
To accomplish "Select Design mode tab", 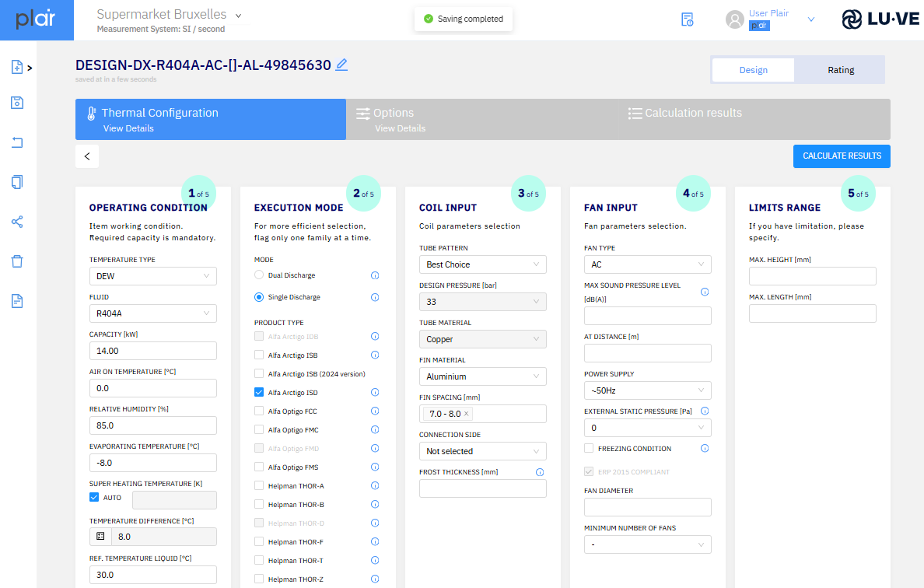I will point(753,70).
